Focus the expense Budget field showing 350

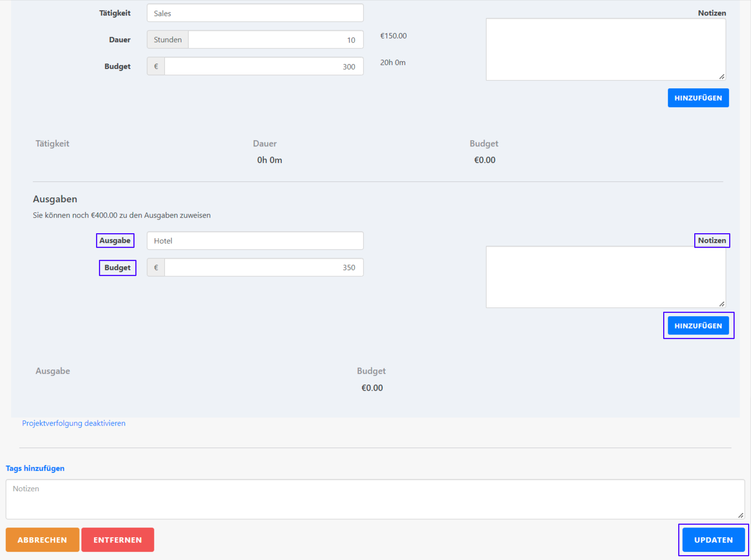tap(263, 268)
